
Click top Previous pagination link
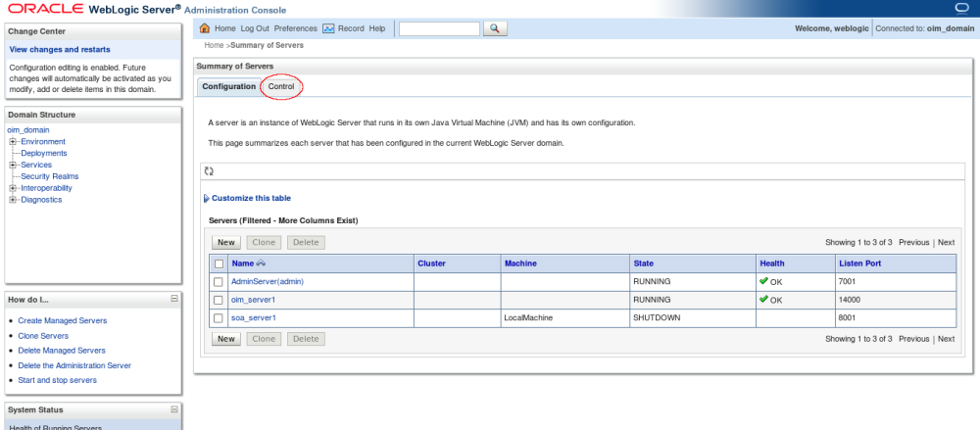click(x=913, y=243)
